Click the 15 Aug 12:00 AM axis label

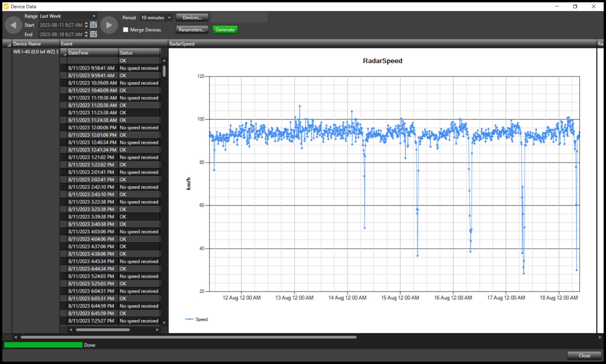pos(400,298)
